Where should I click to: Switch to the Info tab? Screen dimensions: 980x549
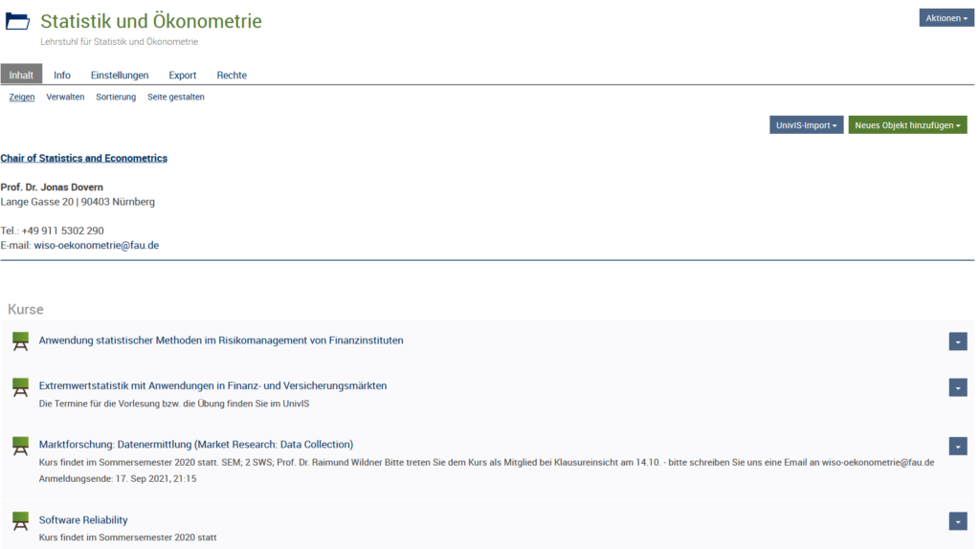click(x=62, y=75)
